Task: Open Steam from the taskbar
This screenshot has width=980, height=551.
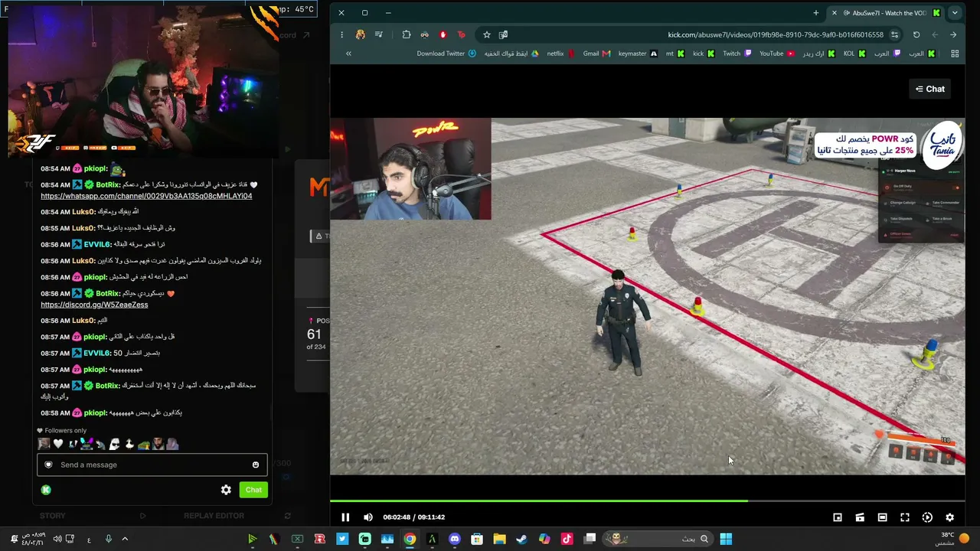Action: click(x=521, y=539)
